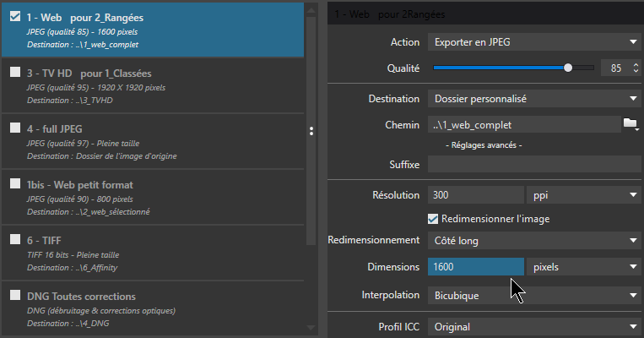Toggle Redimensionner l'image checkbox
The height and width of the screenshot is (338, 644).
(x=433, y=219)
